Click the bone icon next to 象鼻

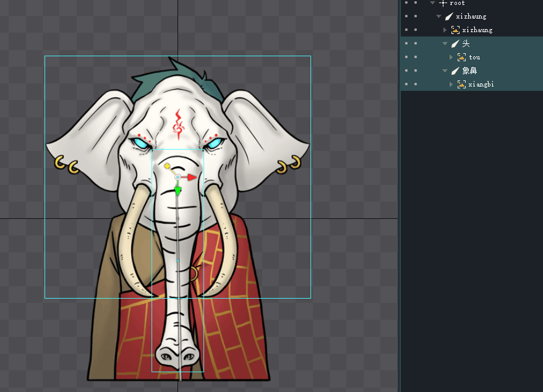(x=455, y=71)
